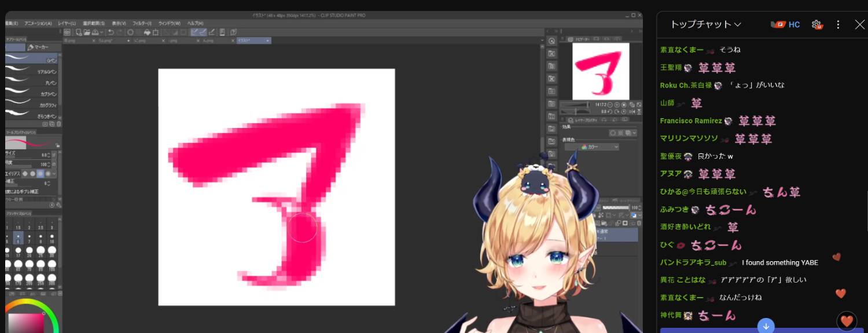The width and height of the screenshot is (868, 333).
Task: Select the highlighted anti-aliasing option
Action: pos(41,174)
